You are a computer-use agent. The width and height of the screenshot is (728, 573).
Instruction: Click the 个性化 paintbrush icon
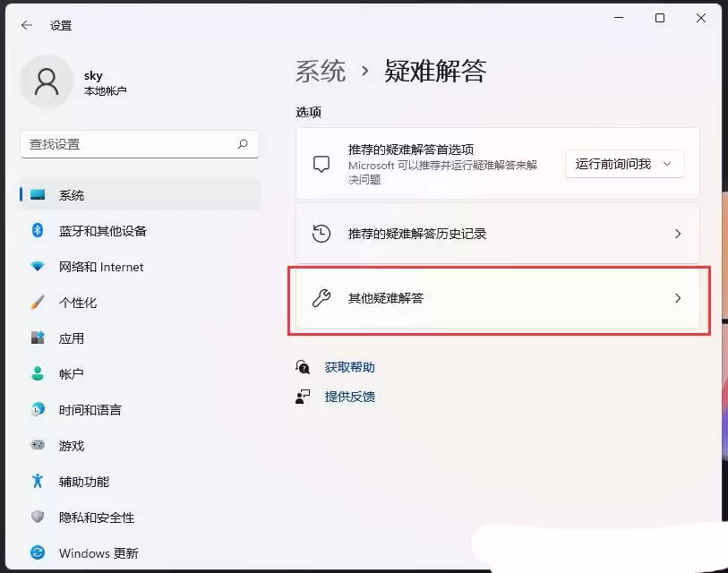(38, 302)
